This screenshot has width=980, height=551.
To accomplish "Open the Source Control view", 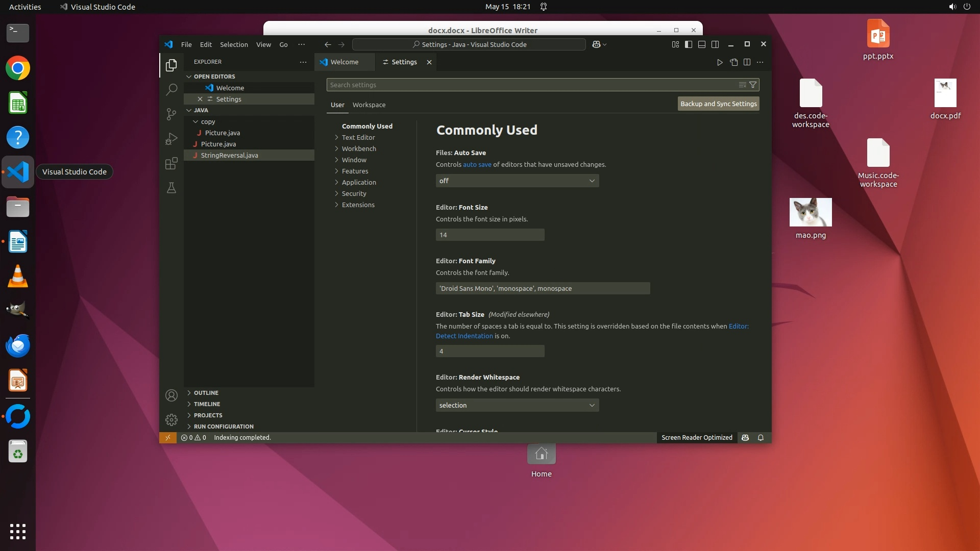I will tap(171, 114).
